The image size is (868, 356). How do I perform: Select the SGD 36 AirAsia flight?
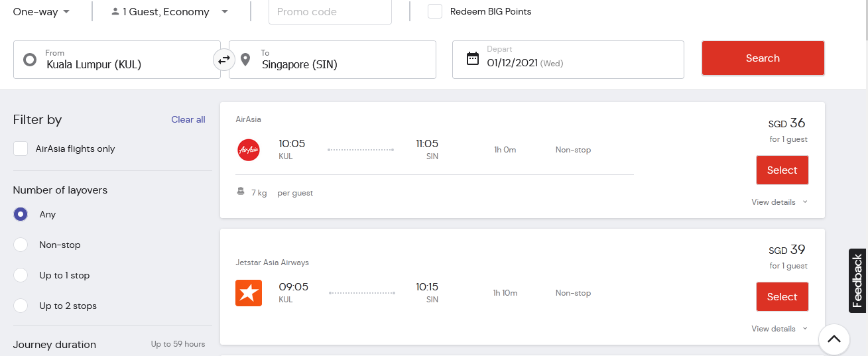coord(782,170)
